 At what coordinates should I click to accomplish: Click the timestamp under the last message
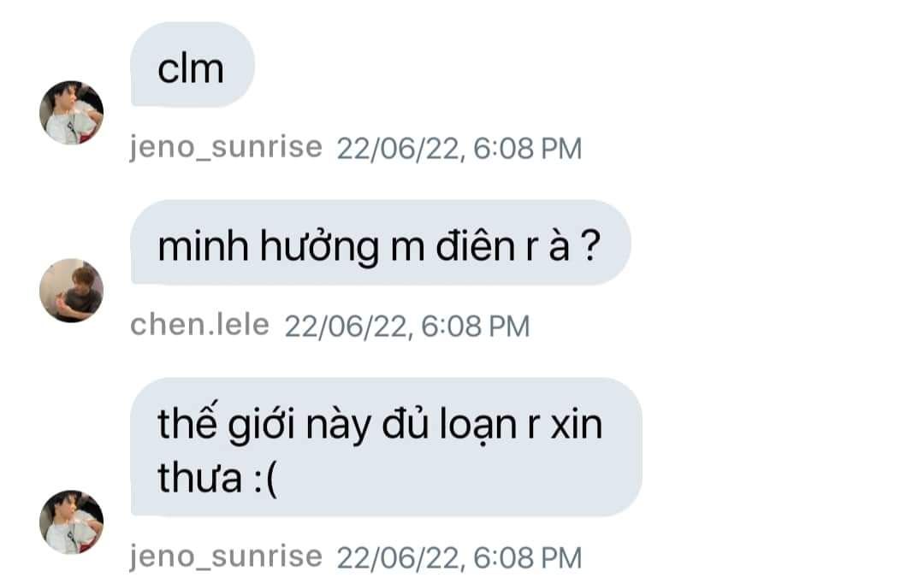(459, 557)
